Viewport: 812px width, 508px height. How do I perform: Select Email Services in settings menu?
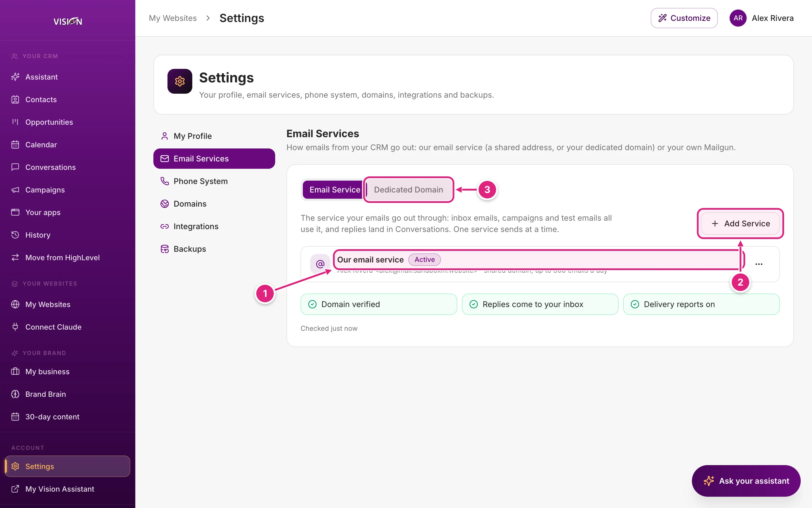pyautogui.click(x=214, y=159)
